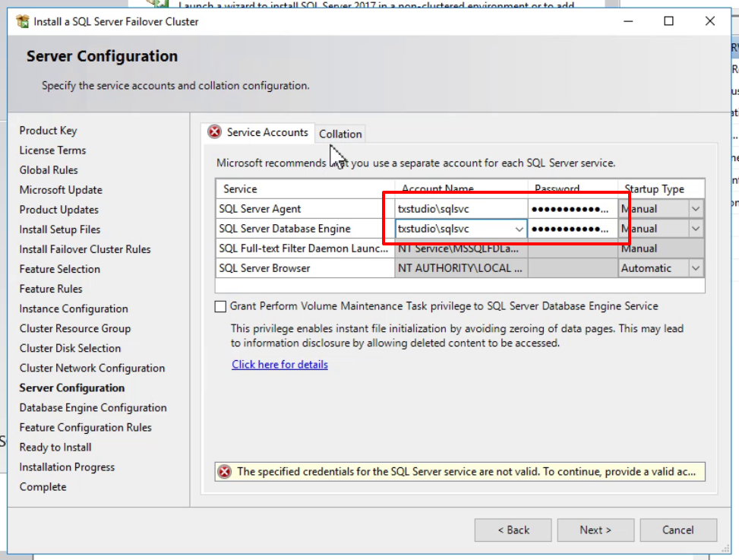Switch to the Collation tab

(x=340, y=134)
